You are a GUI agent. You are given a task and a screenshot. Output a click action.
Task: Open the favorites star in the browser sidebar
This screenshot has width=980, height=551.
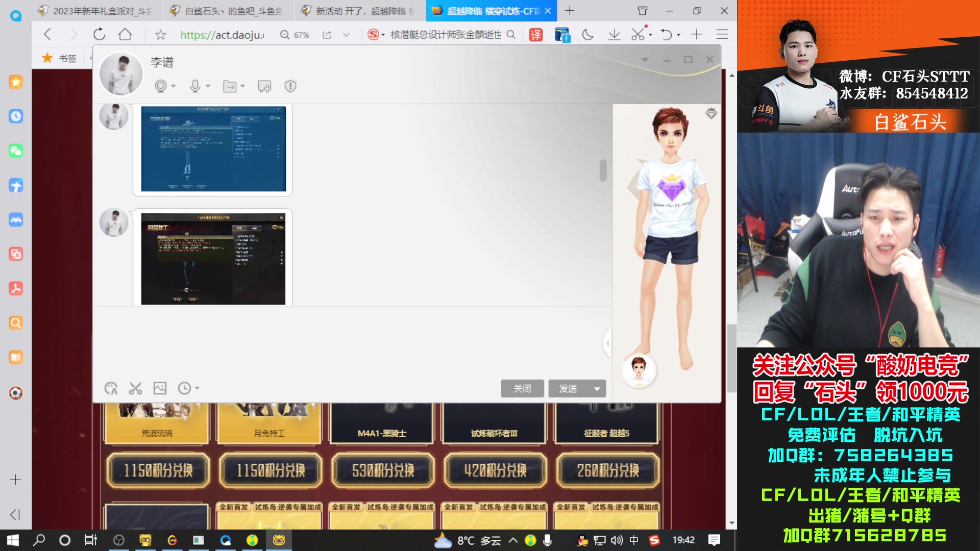coord(16,82)
